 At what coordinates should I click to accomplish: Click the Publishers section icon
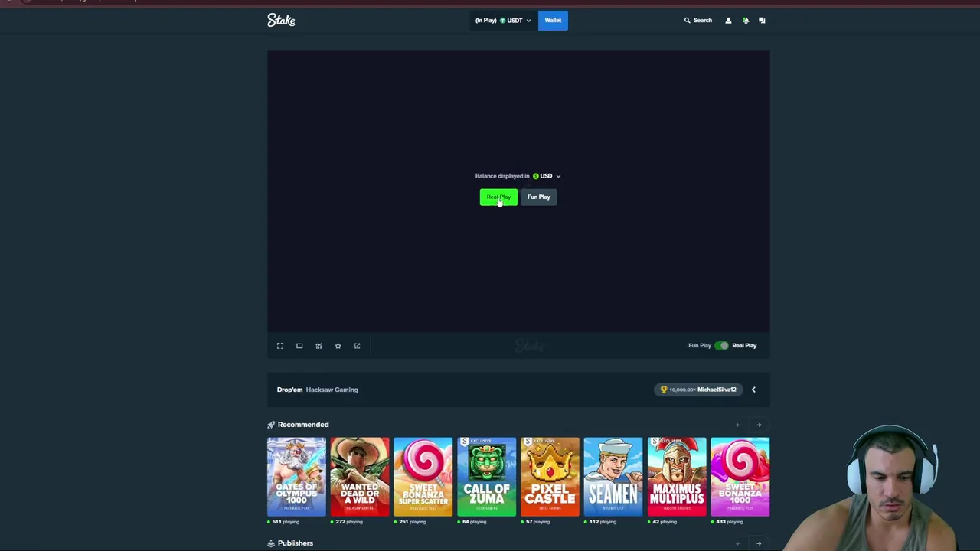pos(271,543)
